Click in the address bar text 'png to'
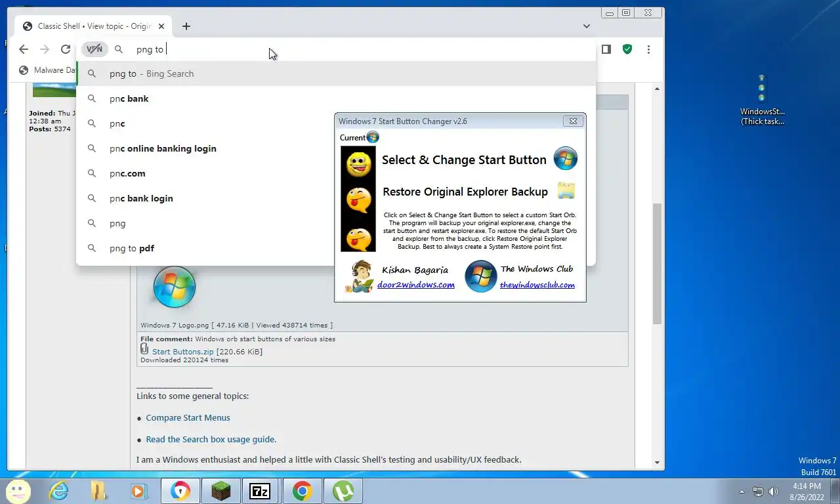The image size is (840, 504). click(x=150, y=49)
